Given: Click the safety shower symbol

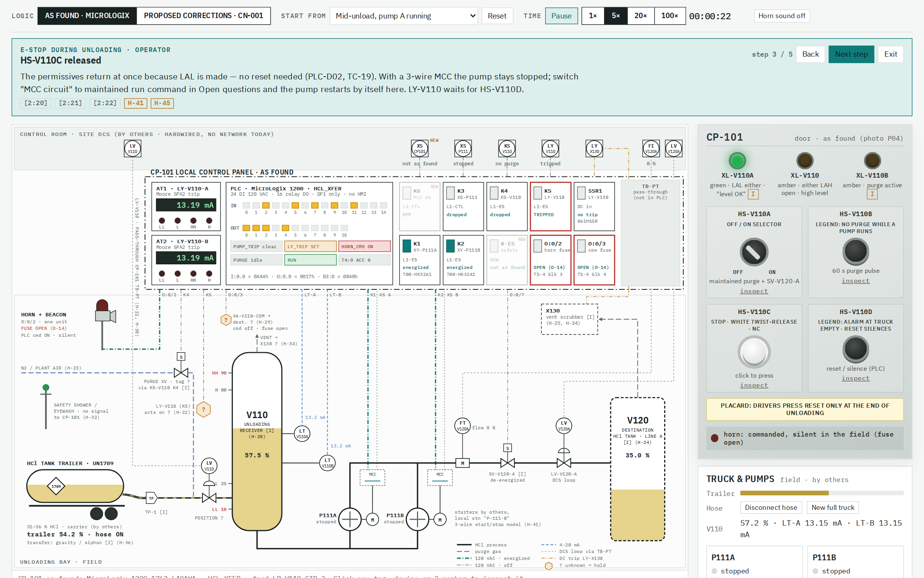Looking at the screenshot, I should (46, 406).
